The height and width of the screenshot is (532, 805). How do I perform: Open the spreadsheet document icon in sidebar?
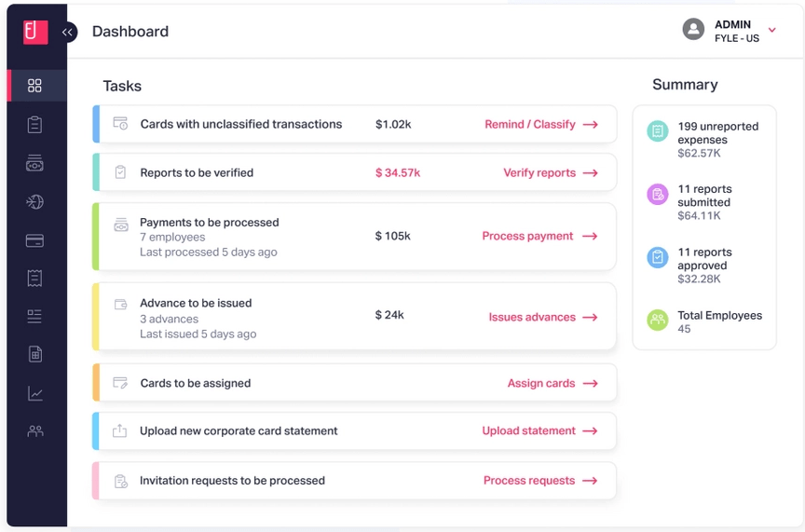click(x=34, y=354)
